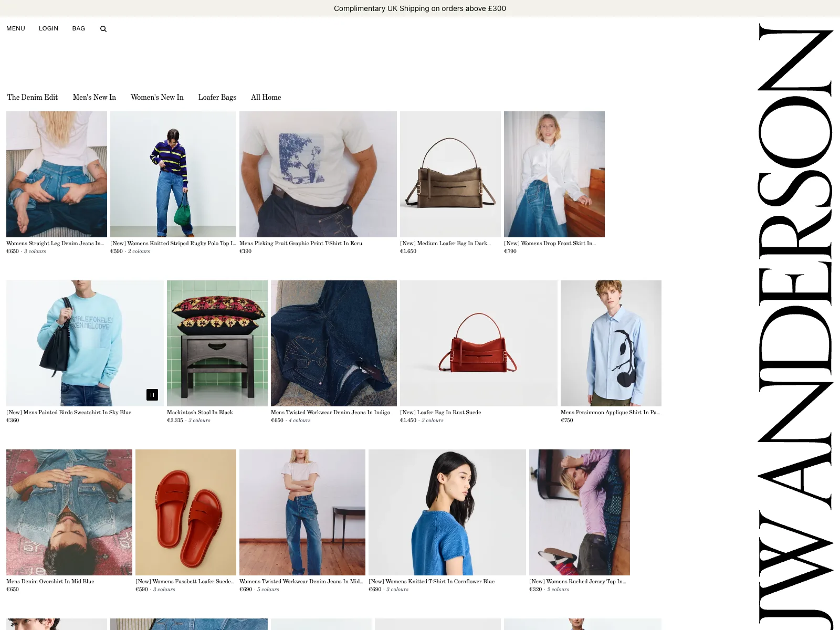
Task: Click '[New] Mens Painted Birds Sweatshirt' title
Action: [69, 412]
